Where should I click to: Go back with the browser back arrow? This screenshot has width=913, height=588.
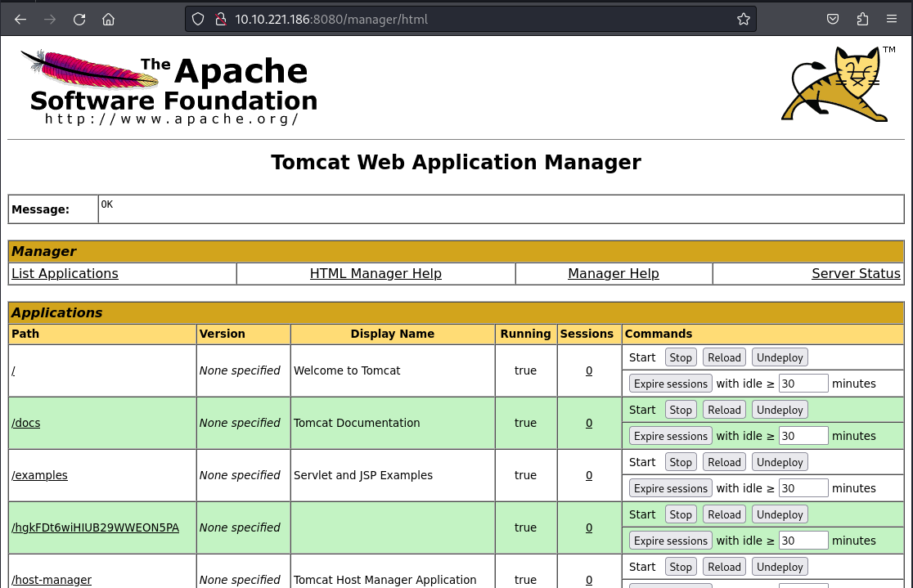pos(20,19)
